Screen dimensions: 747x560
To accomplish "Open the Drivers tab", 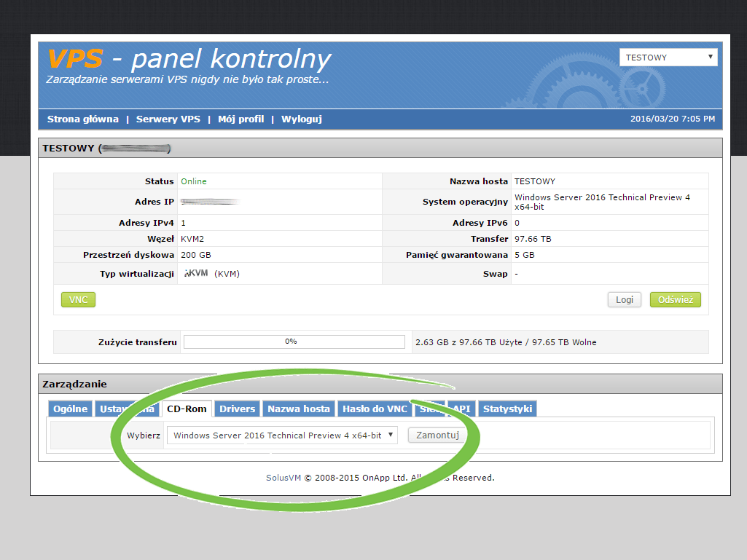I will click(237, 409).
